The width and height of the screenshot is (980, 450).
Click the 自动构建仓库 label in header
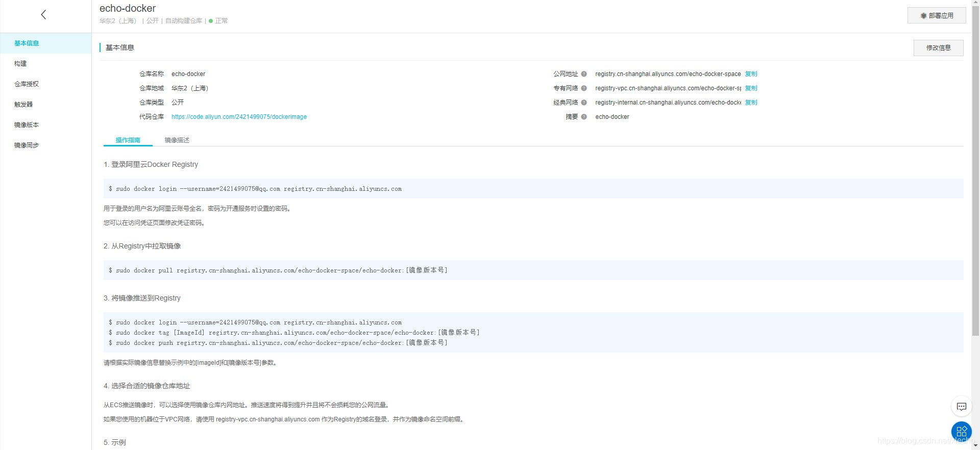click(184, 21)
